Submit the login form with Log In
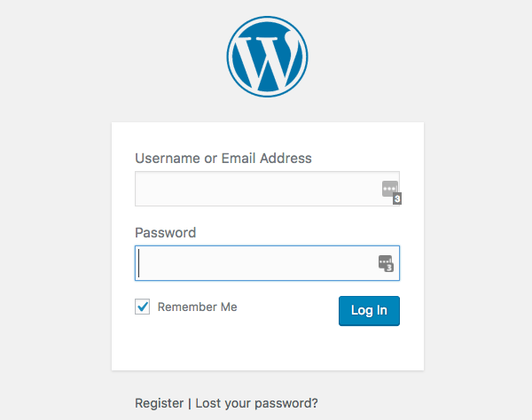Image resolution: width=532 pixels, height=420 pixels. (x=369, y=310)
